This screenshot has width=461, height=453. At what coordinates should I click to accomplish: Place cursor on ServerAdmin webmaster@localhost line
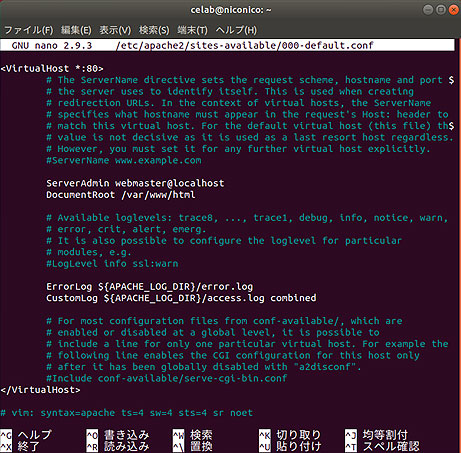tap(135, 183)
